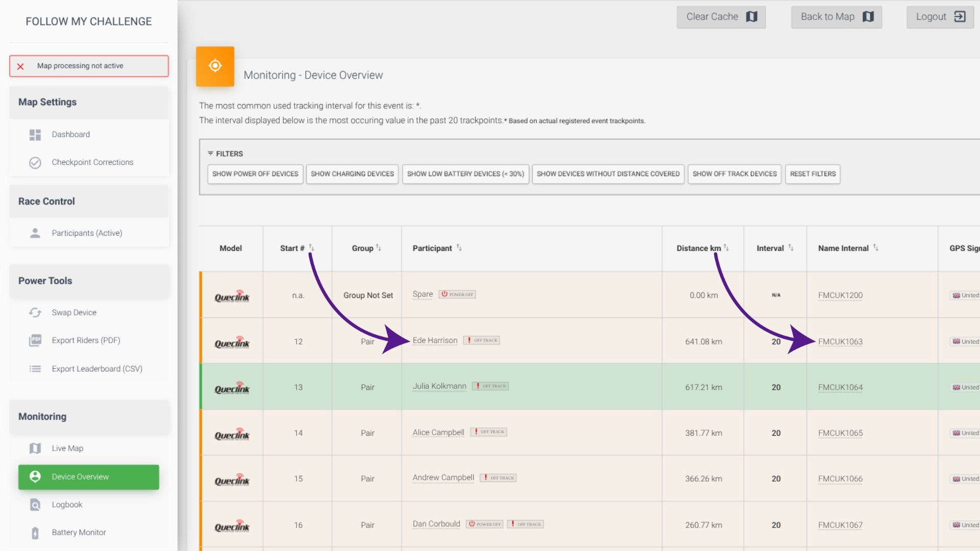Image resolution: width=980 pixels, height=551 pixels.
Task: Click the Clear Cache button
Action: [721, 17]
